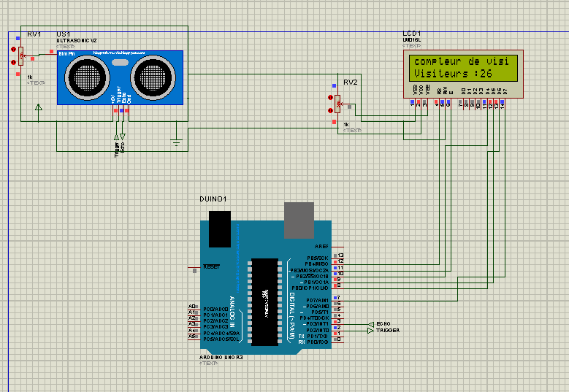Select the ECHO terminal by the Arduino

(x=373, y=323)
